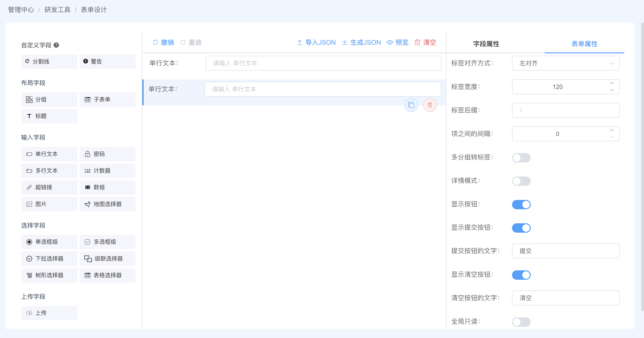
Task: Open 预览 form preview
Action: pyautogui.click(x=398, y=43)
